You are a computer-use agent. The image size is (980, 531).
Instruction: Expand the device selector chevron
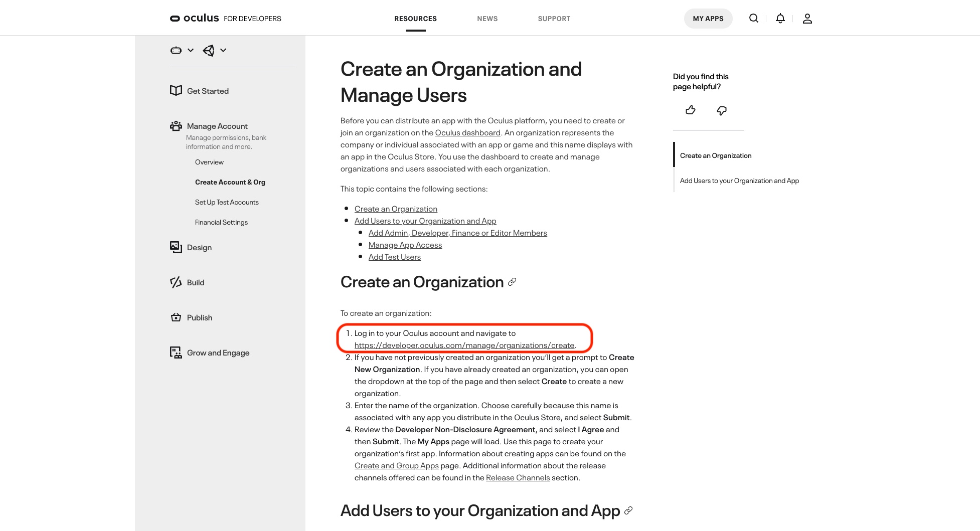(191, 50)
